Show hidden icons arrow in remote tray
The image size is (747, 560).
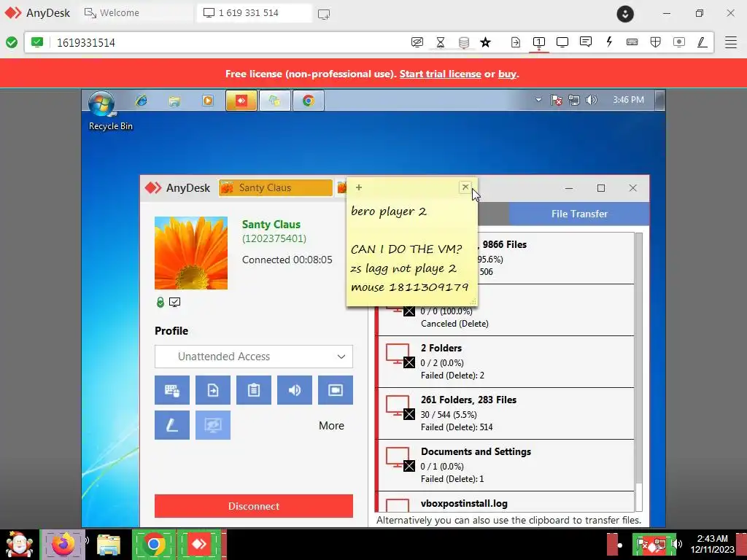click(538, 100)
